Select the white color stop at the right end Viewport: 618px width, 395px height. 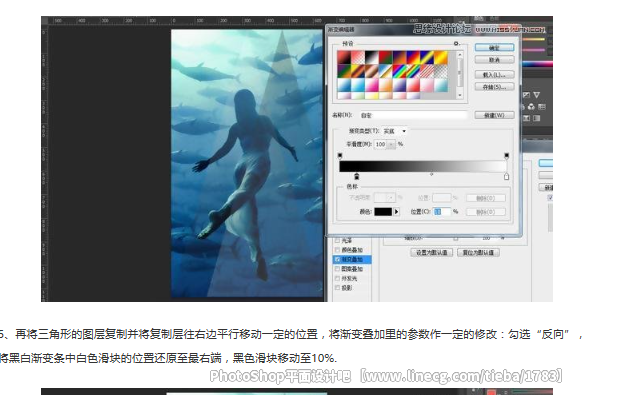pos(506,176)
